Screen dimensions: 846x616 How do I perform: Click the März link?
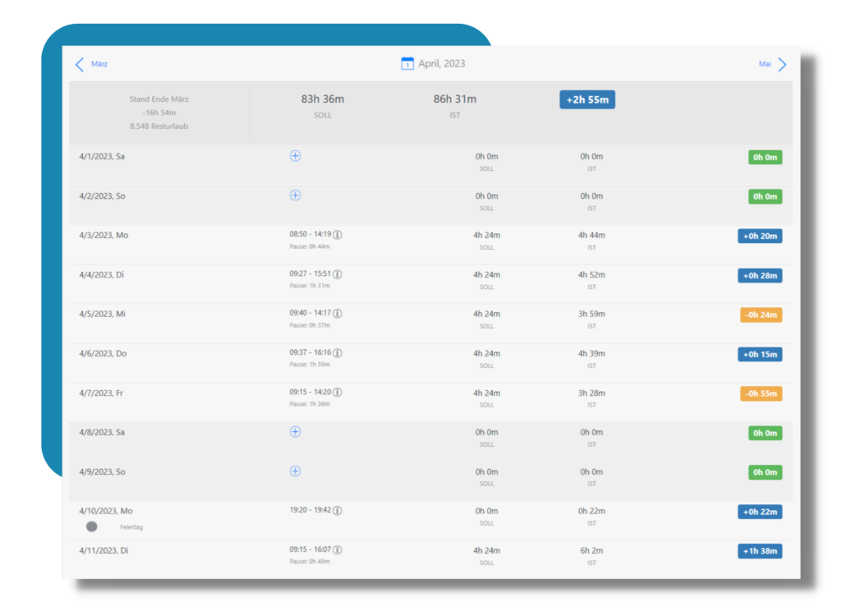tap(99, 63)
